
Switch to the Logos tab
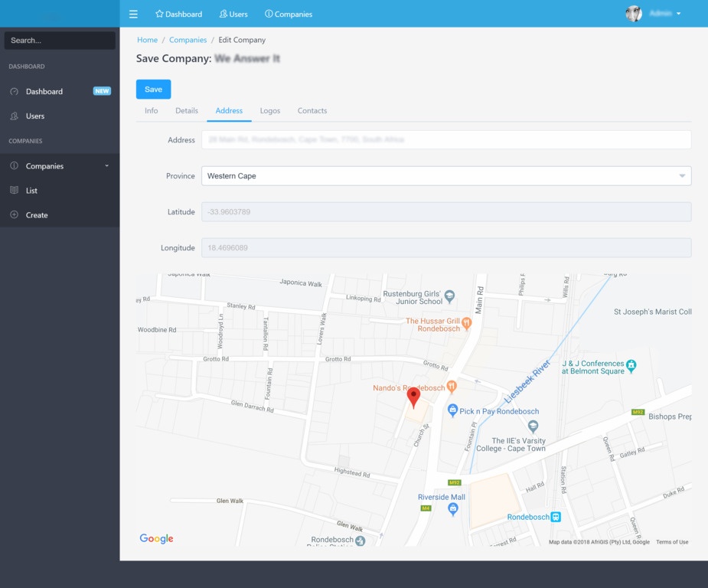(x=270, y=111)
